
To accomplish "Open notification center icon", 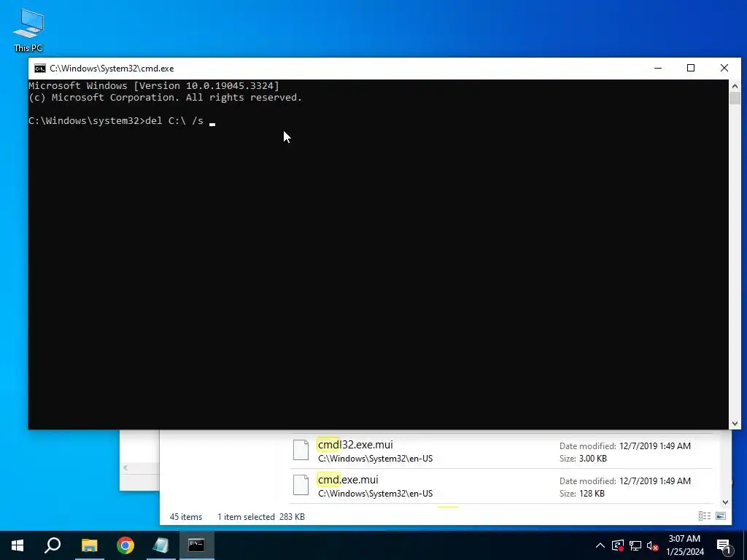I will pos(724,545).
